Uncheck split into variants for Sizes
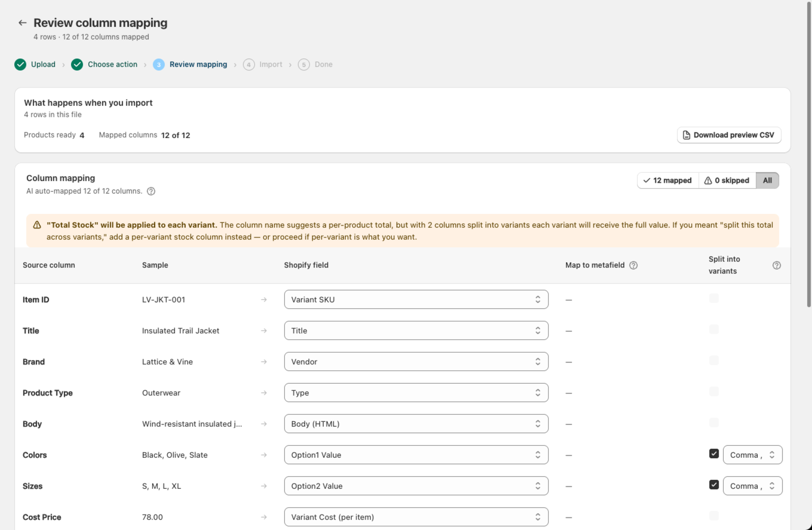812x530 pixels. coord(714,485)
